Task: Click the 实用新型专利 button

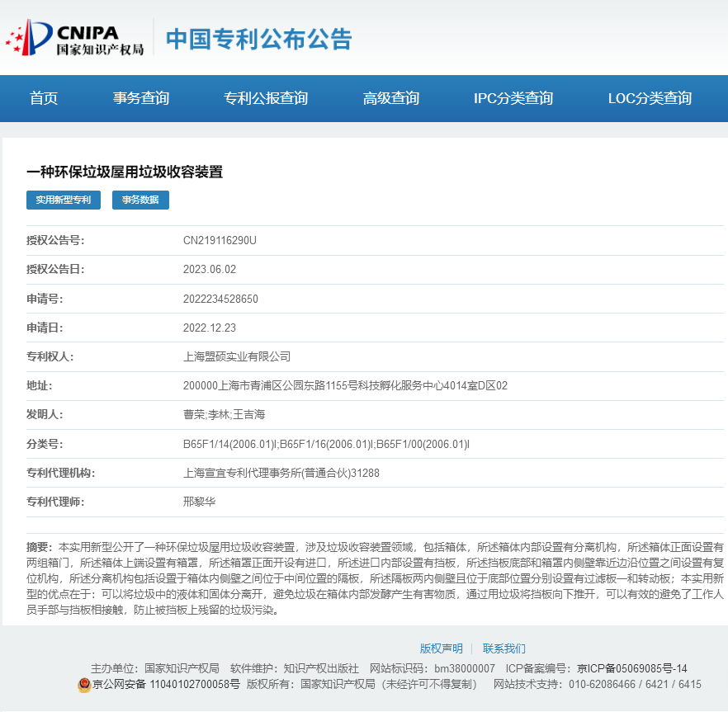Action: click(x=64, y=200)
